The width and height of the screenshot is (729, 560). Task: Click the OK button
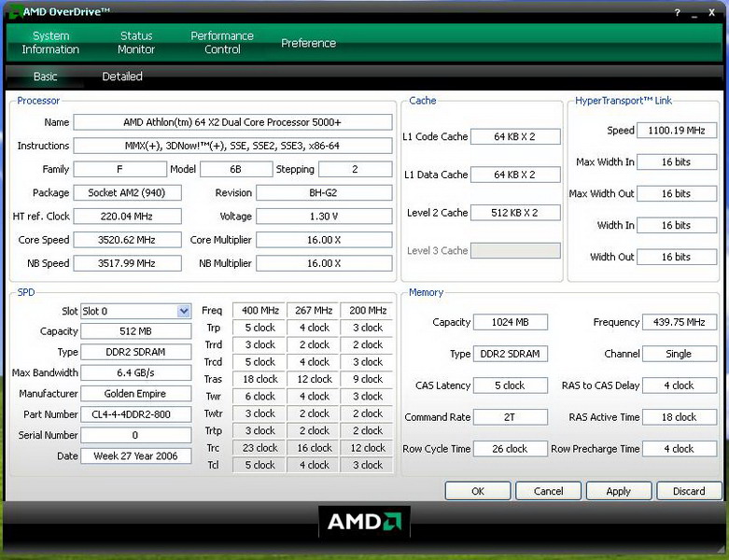coord(478,491)
